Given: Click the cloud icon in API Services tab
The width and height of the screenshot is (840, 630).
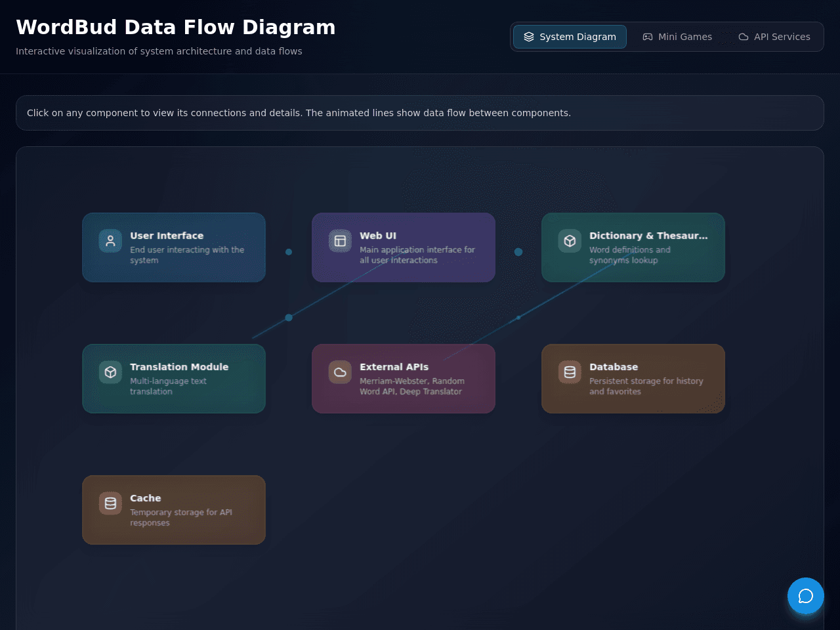Looking at the screenshot, I should (744, 37).
